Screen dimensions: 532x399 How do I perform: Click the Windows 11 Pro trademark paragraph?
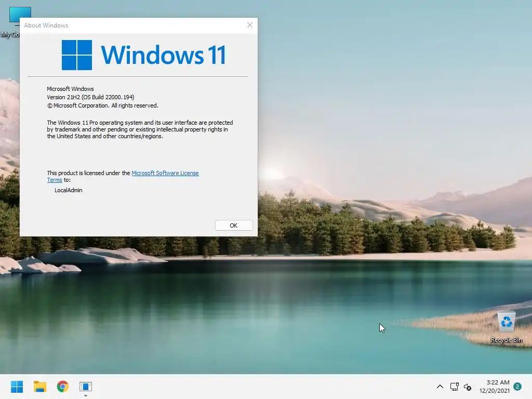(140, 129)
